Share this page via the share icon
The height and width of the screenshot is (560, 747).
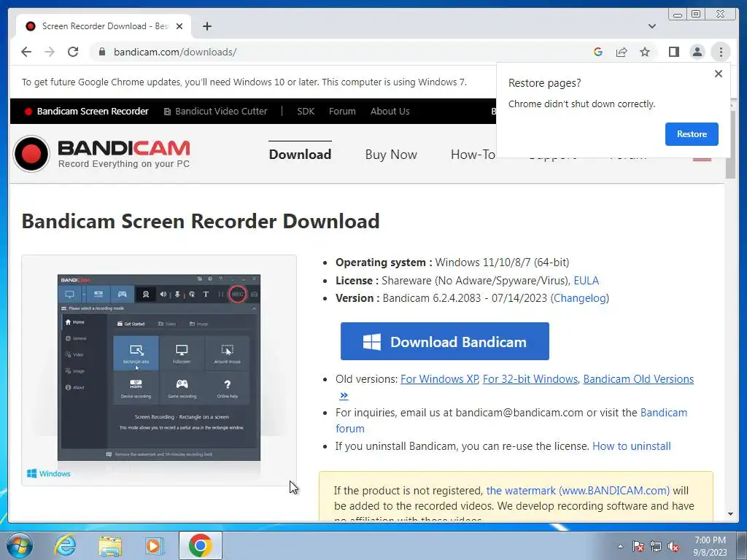622,52
